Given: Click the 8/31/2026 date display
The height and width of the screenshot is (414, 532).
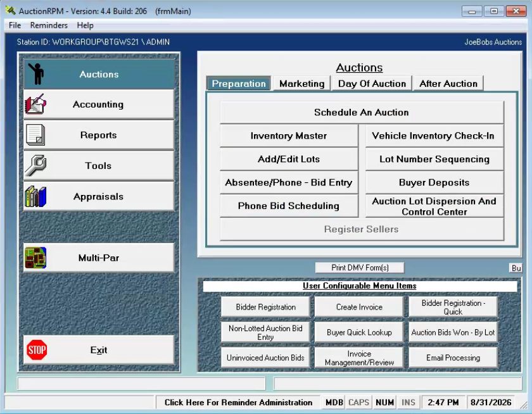Looking at the screenshot, I should click(x=491, y=403).
